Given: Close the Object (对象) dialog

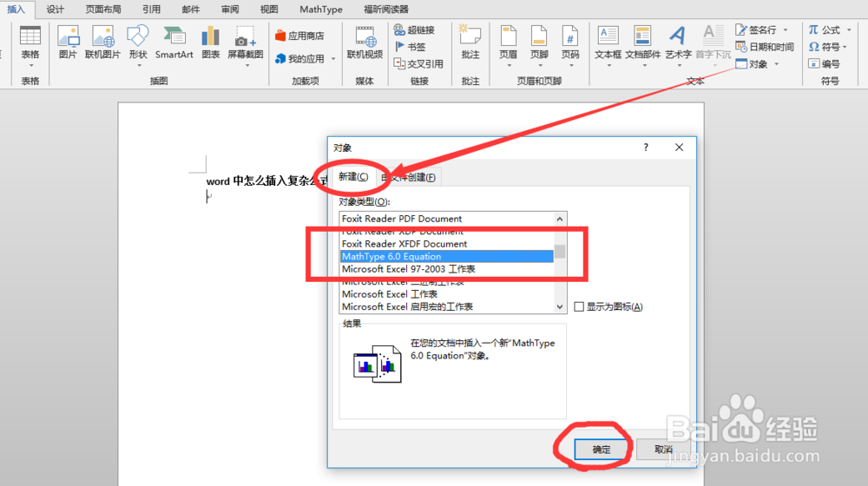Looking at the screenshot, I should click(680, 148).
